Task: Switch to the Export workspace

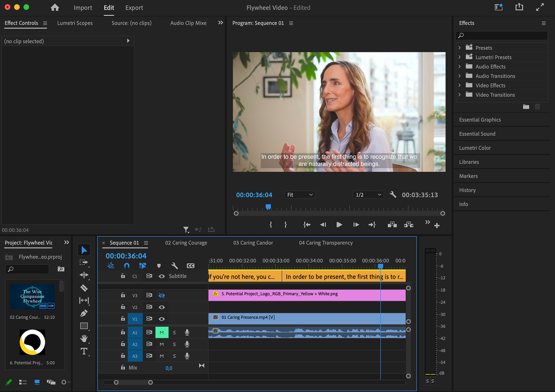Action: click(134, 8)
